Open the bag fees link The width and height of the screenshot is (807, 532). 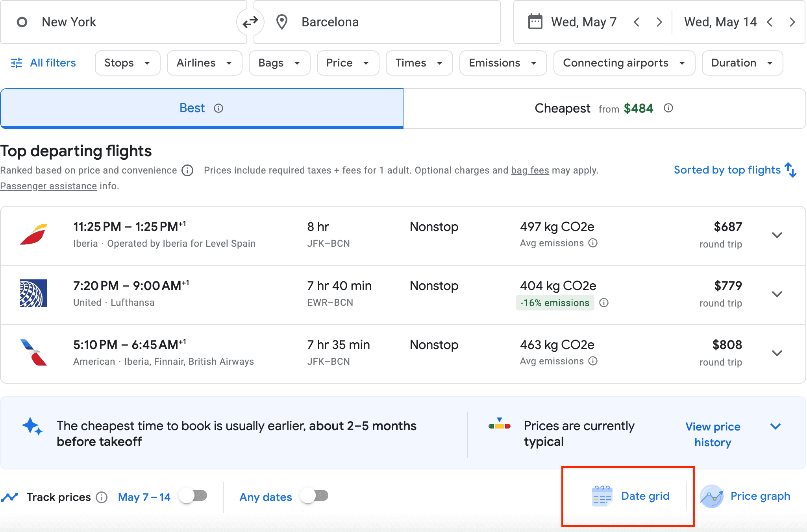(x=530, y=170)
